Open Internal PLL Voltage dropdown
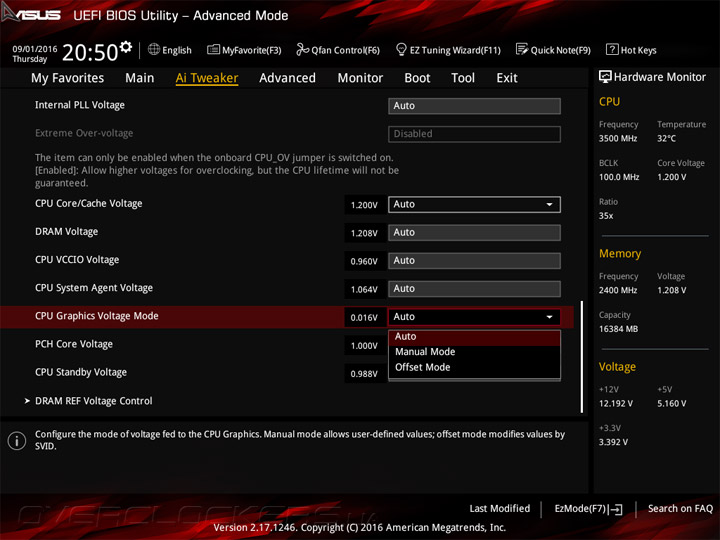Viewport: 720px width, 540px height. (x=474, y=106)
